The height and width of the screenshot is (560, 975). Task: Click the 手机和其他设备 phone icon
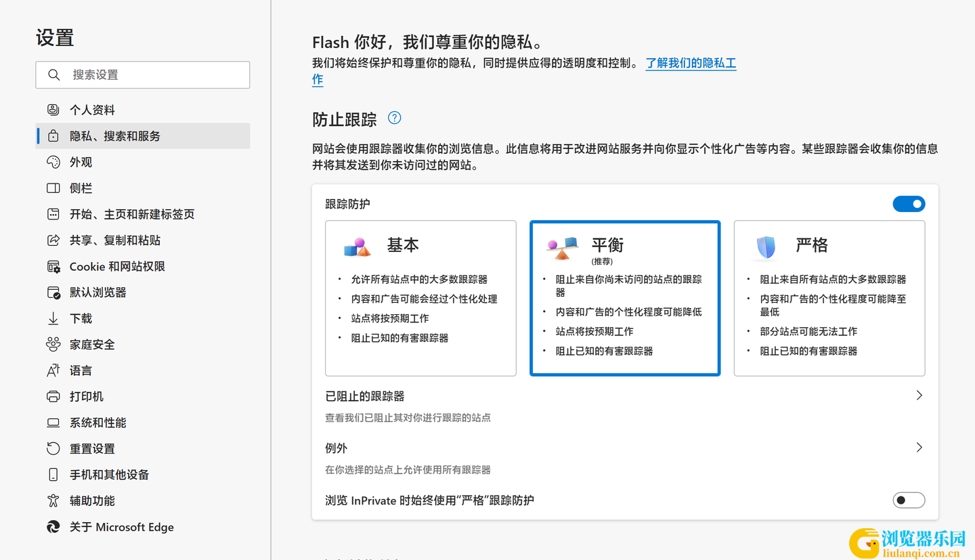53,475
